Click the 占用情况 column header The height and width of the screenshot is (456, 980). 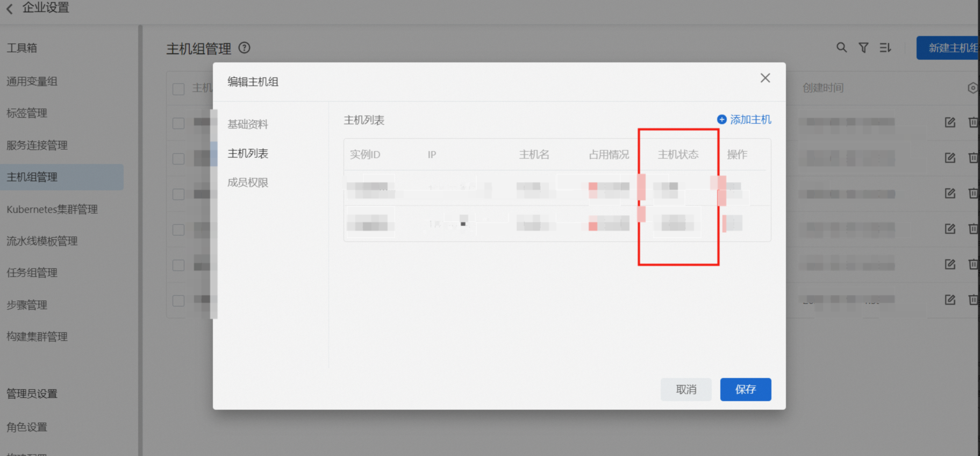(609, 154)
